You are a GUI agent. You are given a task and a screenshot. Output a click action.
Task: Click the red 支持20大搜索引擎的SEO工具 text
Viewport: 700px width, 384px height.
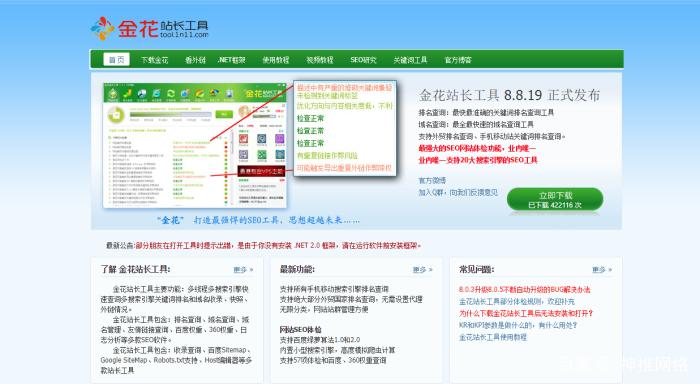(x=478, y=160)
